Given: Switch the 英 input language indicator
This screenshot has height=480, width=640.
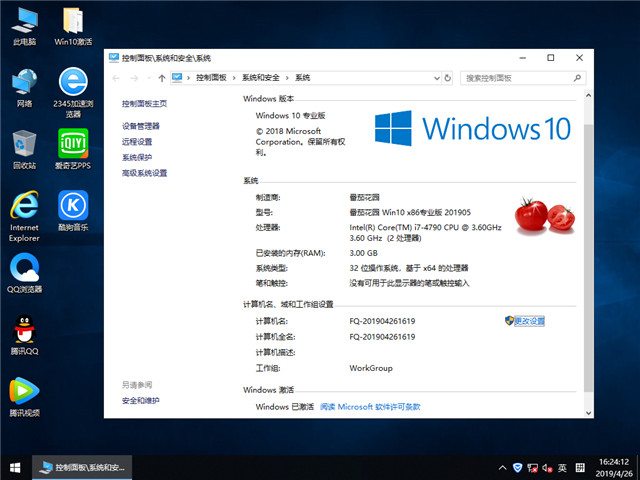Looking at the screenshot, I should pos(562,468).
